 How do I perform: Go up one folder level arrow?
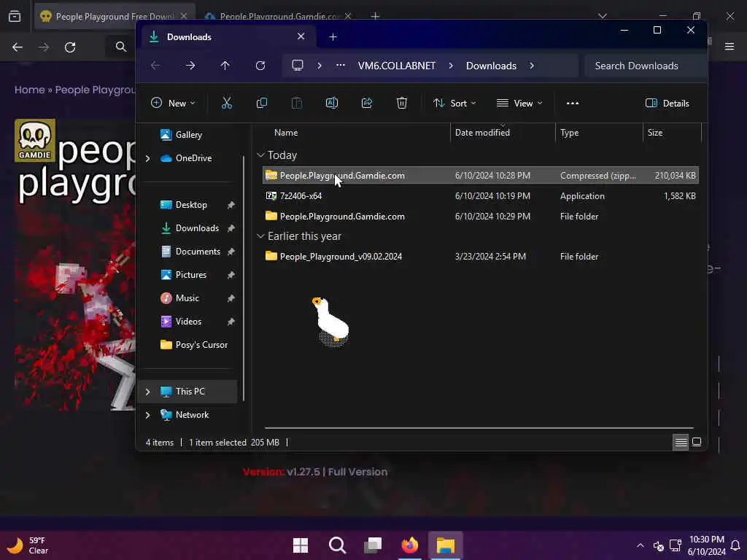(225, 65)
